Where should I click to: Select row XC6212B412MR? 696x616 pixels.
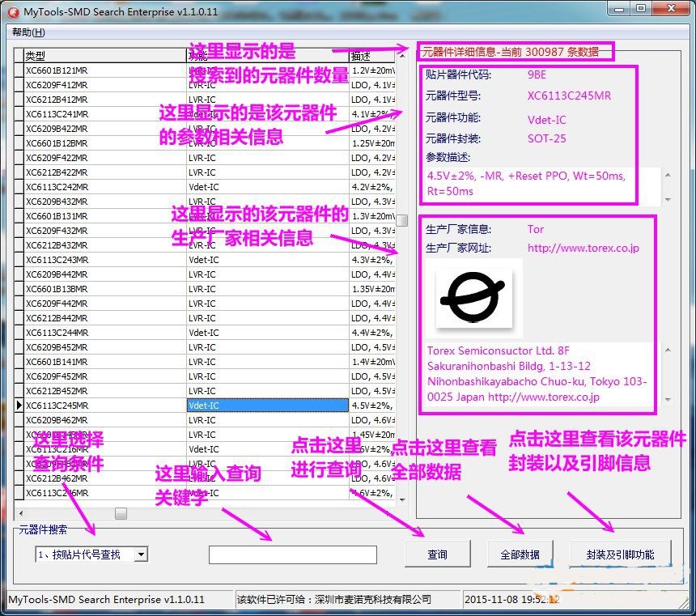204,100
